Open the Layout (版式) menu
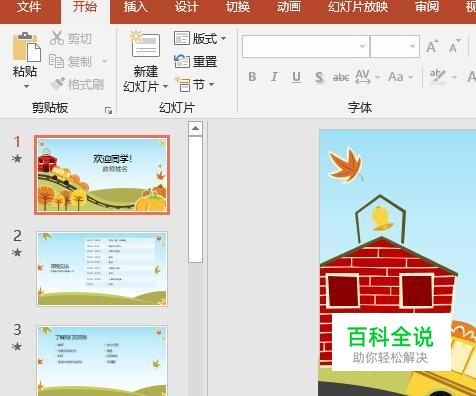Screen dimensions: 476x396 click(x=200, y=39)
